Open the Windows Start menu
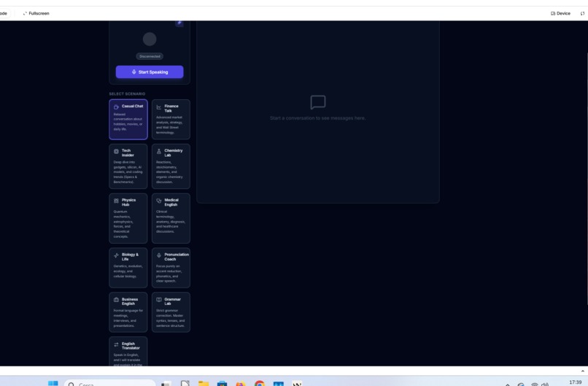Image resolution: width=588 pixels, height=386 pixels. 53,383
